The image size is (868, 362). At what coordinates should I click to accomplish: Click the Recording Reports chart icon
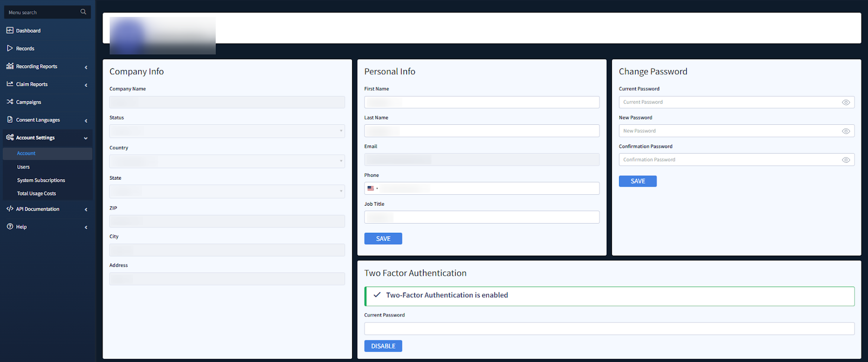pos(10,66)
